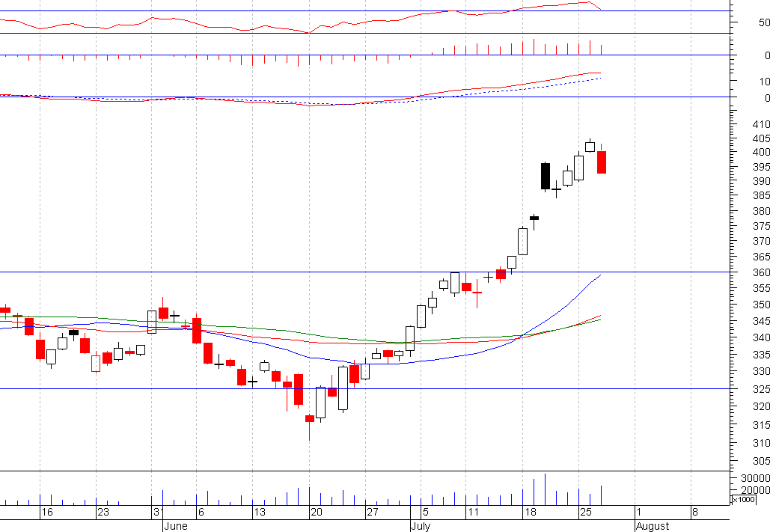Click the 410 price axis label
Viewport: 773px width, 532px height.
[x=762, y=124]
